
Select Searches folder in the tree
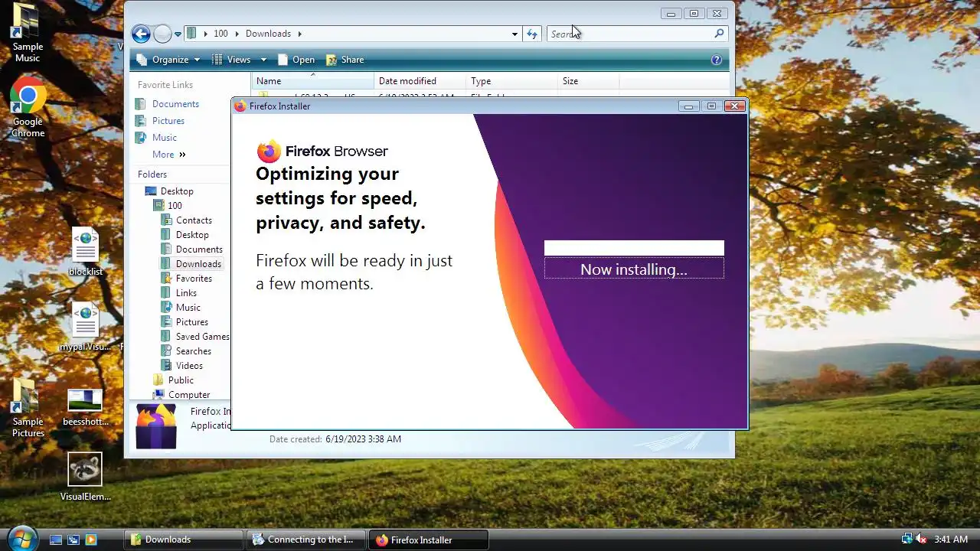[193, 351]
